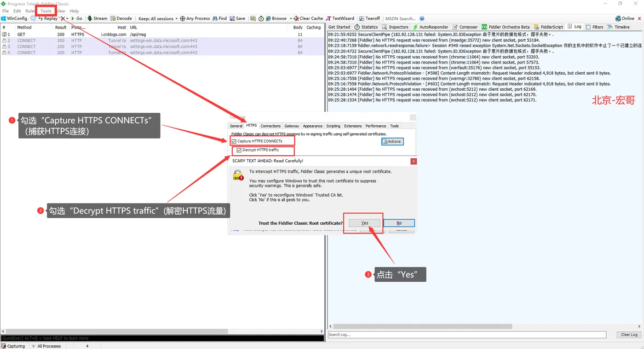Switch to the Inspectors tab

click(x=395, y=27)
